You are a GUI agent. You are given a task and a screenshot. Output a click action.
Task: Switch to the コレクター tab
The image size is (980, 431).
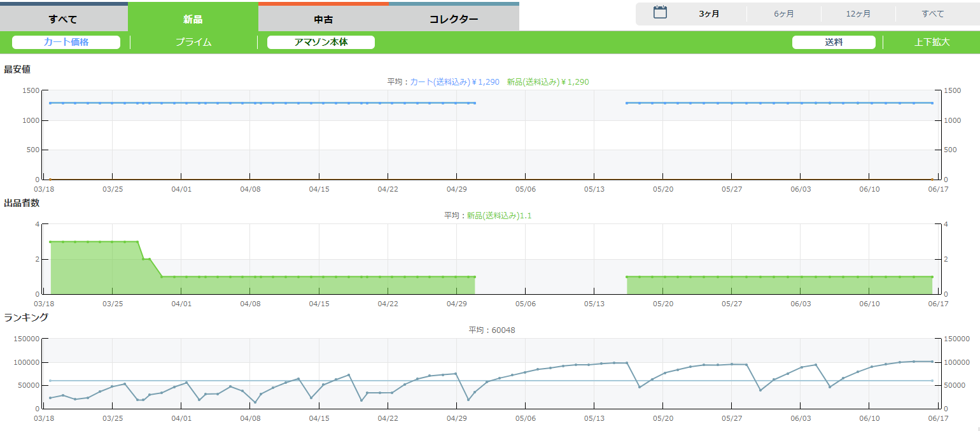pos(454,18)
